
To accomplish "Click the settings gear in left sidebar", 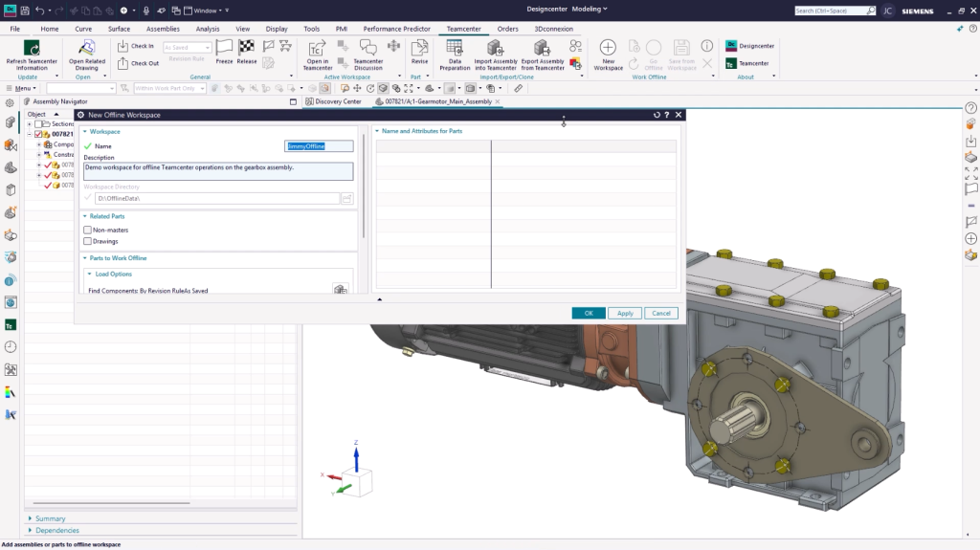I will 10,103.
